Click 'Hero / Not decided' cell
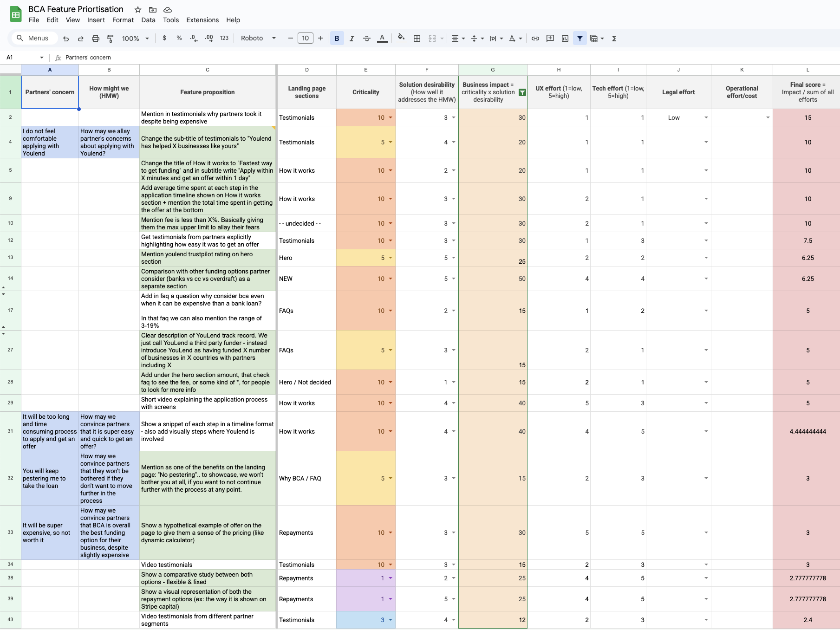The image size is (840, 630). pyautogui.click(x=307, y=382)
